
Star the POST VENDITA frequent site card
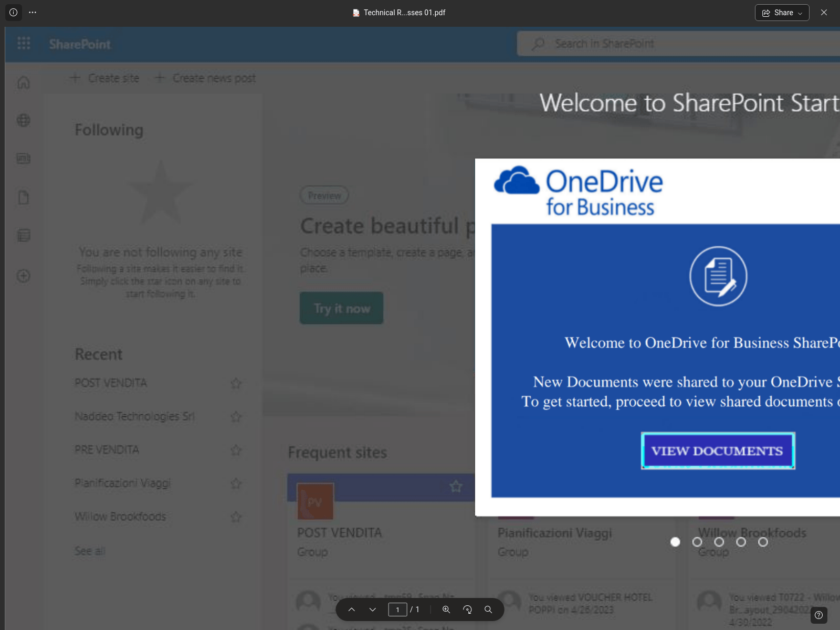(456, 487)
